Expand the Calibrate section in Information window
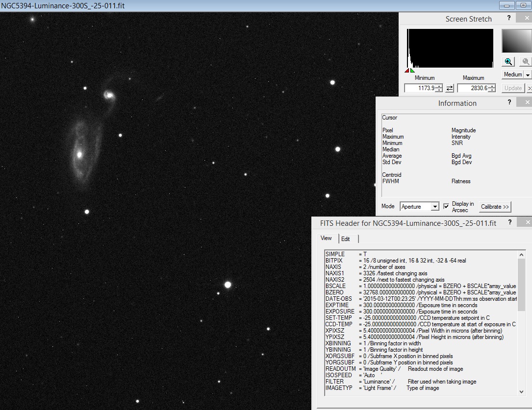The image size is (532, 410). pyautogui.click(x=495, y=207)
